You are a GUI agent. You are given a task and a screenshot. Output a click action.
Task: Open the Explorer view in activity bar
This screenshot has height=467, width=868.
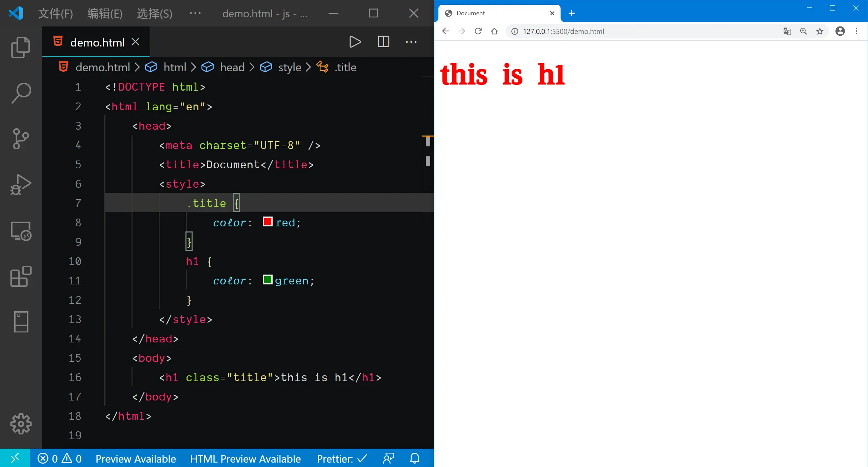pos(21,47)
